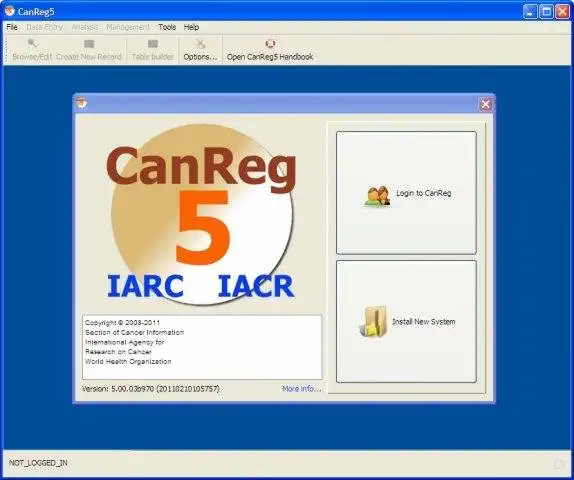Minimize the CanReg5 window
The image size is (574, 480).
[530, 12]
